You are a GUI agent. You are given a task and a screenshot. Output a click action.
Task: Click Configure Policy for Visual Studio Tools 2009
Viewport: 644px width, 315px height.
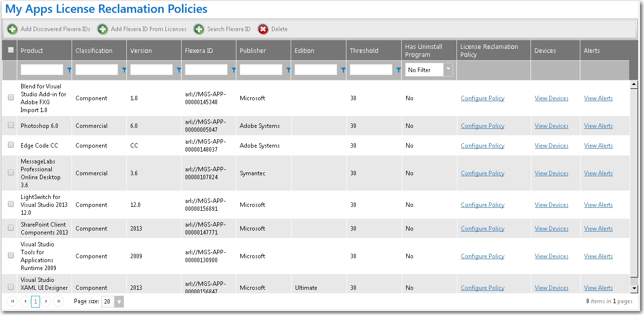(483, 256)
